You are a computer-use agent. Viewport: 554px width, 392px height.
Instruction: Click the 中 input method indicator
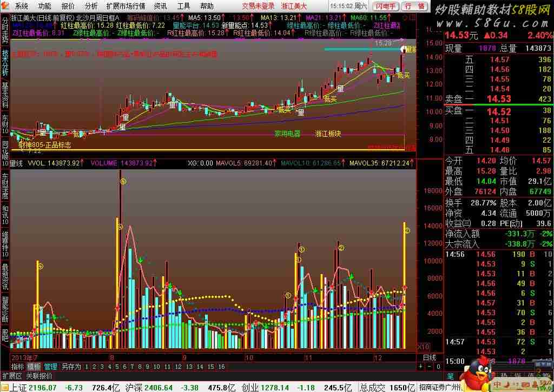tap(498, 384)
